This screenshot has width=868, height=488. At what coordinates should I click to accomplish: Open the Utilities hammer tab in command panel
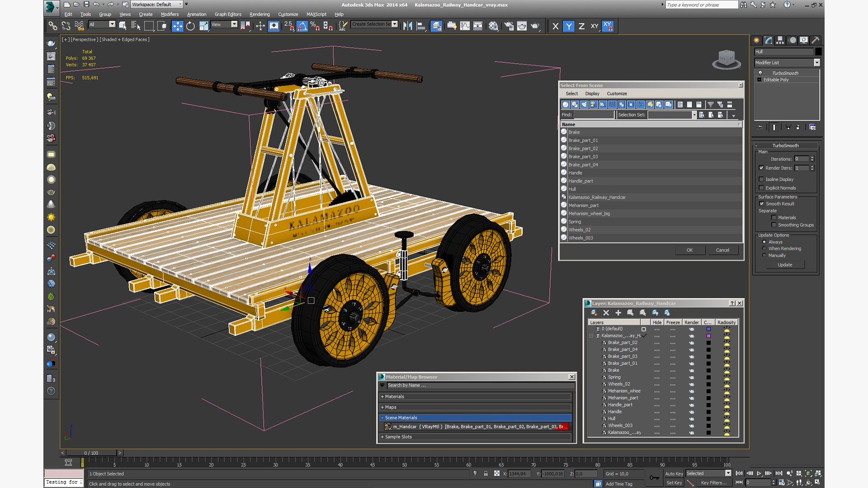tap(815, 40)
